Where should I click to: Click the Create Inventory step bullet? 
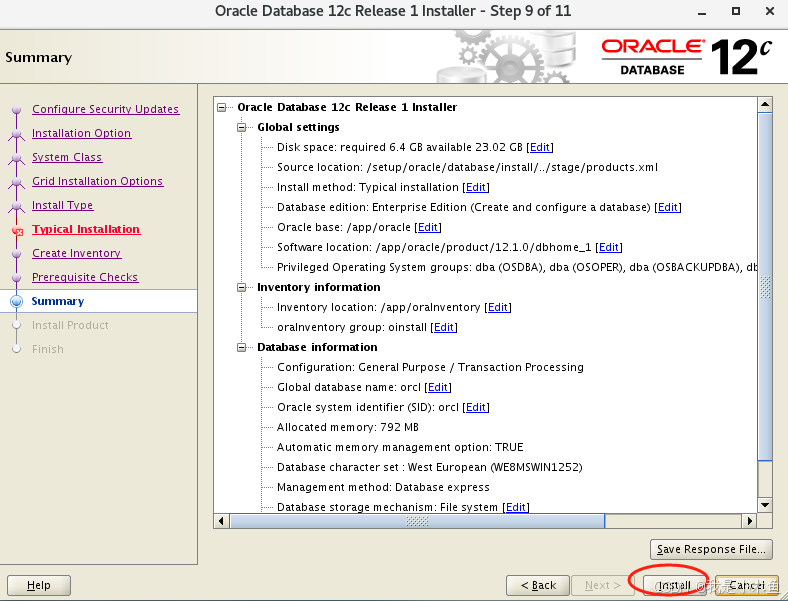[x=17, y=253]
